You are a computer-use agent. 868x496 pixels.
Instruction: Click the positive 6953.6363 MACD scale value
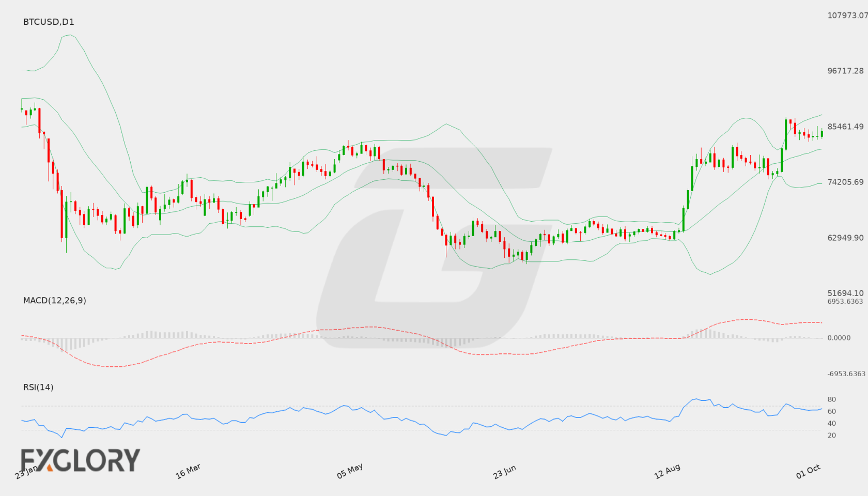pyautogui.click(x=845, y=302)
